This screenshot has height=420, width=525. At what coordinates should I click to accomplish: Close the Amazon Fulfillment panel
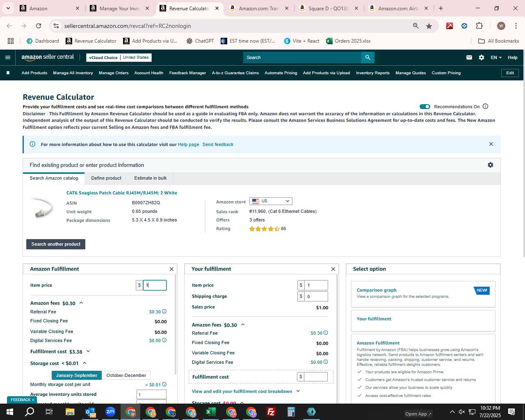click(x=171, y=269)
